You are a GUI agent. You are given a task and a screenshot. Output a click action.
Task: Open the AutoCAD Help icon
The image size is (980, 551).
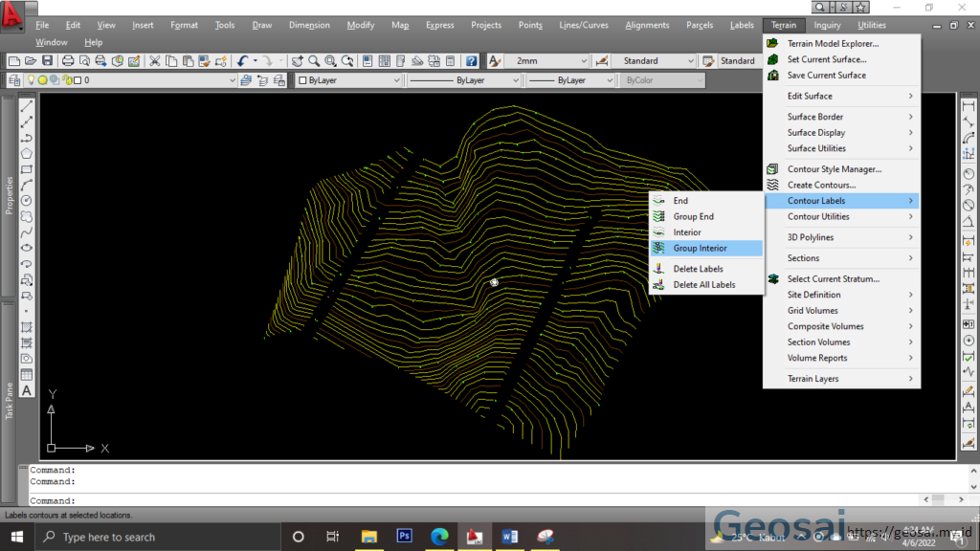[x=471, y=60]
